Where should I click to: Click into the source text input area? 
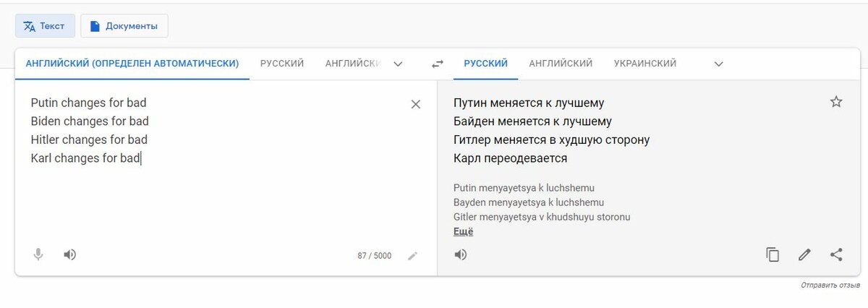(x=217, y=166)
